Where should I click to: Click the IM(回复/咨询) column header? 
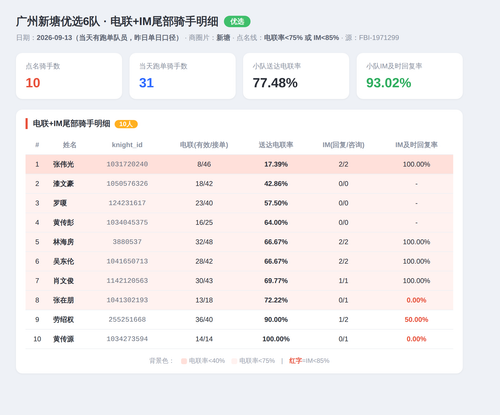point(343,145)
